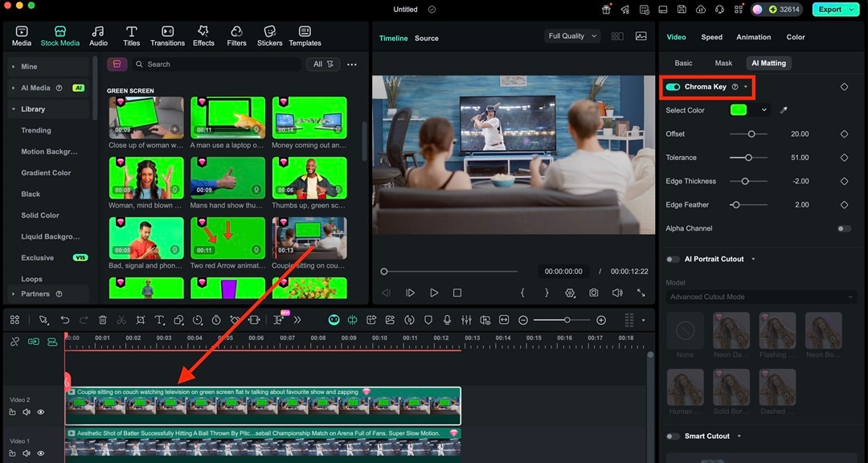Expand the Partners section
The width and height of the screenshot is (868, 463).
[x=47, y=293]
